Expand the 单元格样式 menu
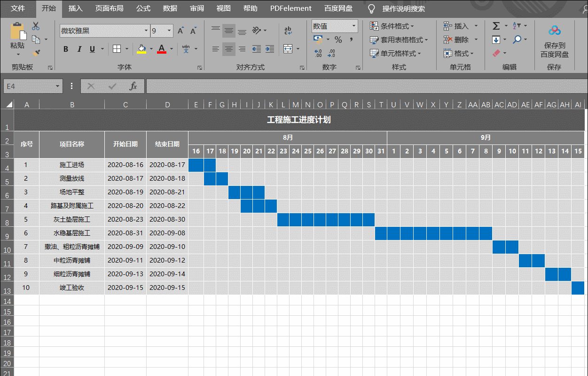Image resolution: width=588 pixels, height=376 pixels. 395,53
